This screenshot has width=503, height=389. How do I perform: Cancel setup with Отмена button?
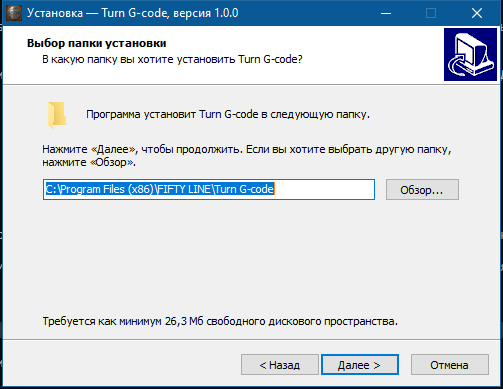point(449,365)
